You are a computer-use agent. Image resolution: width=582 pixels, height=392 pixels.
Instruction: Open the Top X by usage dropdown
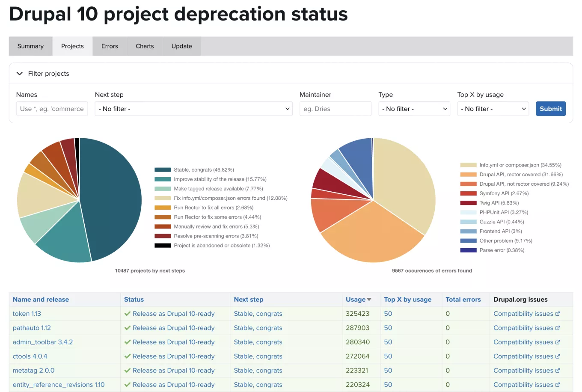coord(493,109)
